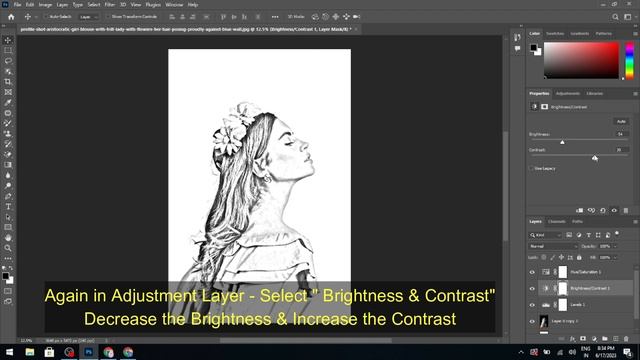Screen dimensions: 640x360
Task: Select the History Brush tool
Action: pyautogui.click(x=8, y=144)
